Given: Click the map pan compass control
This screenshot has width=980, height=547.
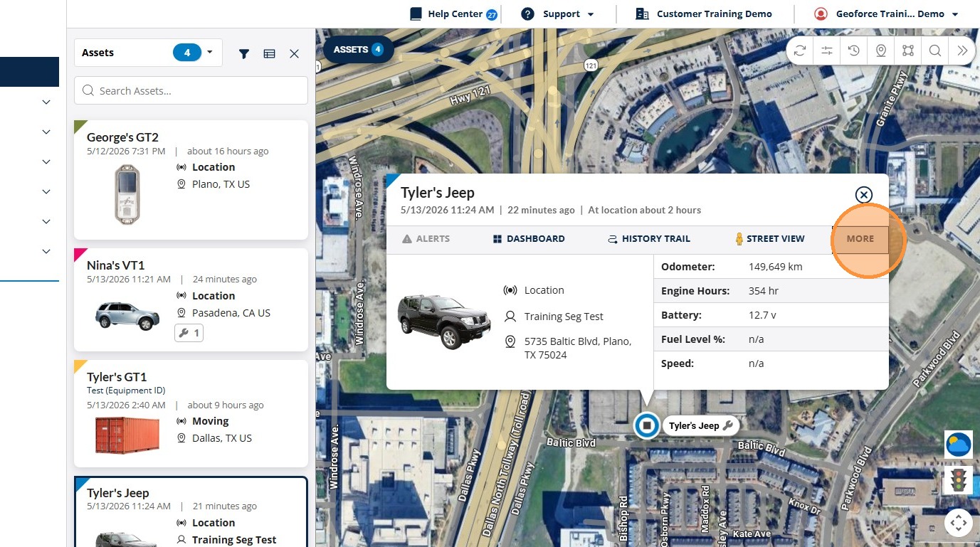Looking at the screenshot, I should 958,523.
